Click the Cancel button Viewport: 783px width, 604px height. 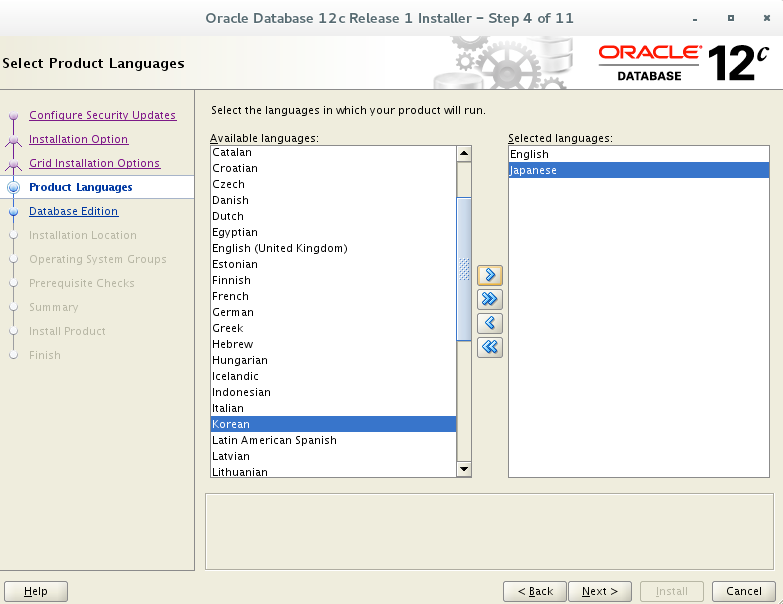pos(744,592)
